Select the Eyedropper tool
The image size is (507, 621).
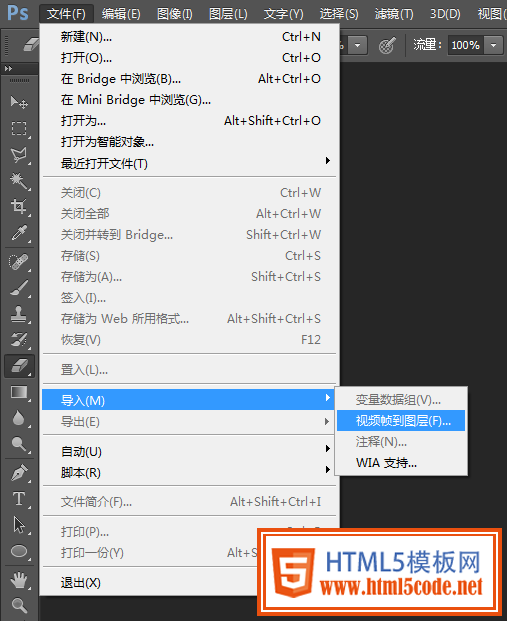pos(19,233)
